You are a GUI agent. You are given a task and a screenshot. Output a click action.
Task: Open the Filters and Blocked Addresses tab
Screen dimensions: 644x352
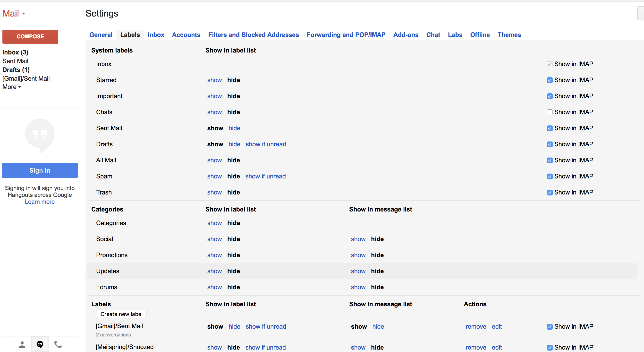tap(253, 35)
